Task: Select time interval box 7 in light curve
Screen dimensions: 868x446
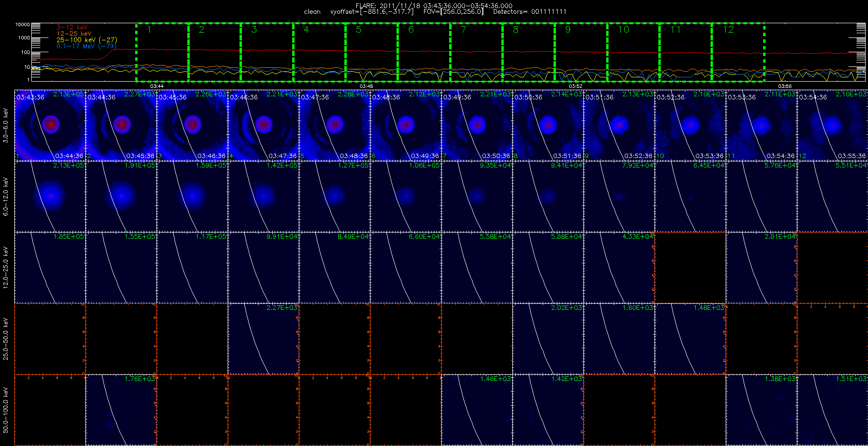Action: click(x=476, y=52)
